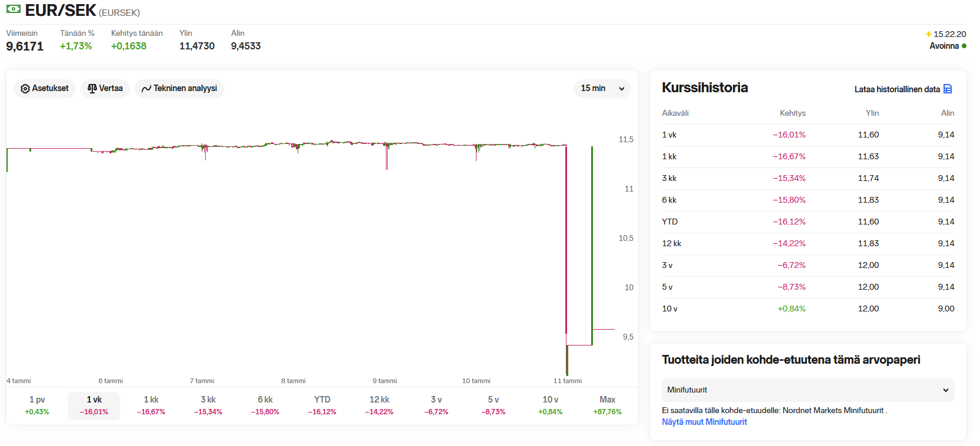Image resolution: width=980 pixels, height=446 pixels.
Task: Choose the YTD period tab
Action: point(322,405)
